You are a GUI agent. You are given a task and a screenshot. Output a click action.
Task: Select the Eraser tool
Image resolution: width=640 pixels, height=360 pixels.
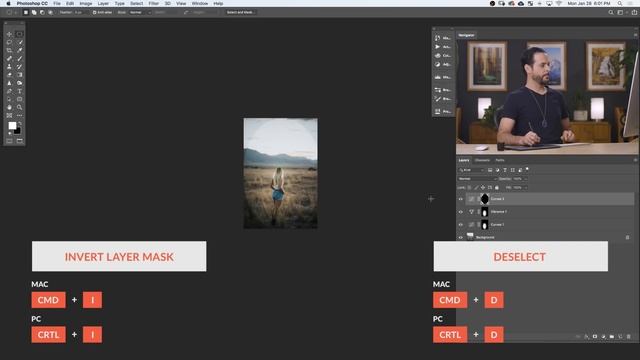[9, 75]
